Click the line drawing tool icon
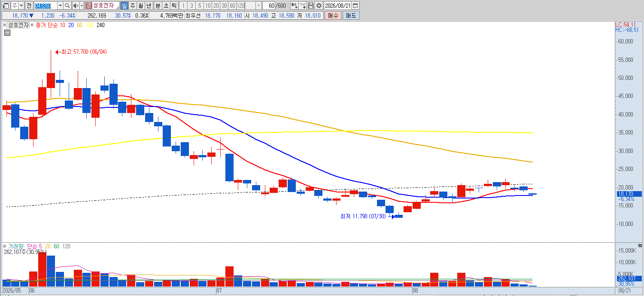644x296 pixels. pyautogui.click(x=303, y=6)
